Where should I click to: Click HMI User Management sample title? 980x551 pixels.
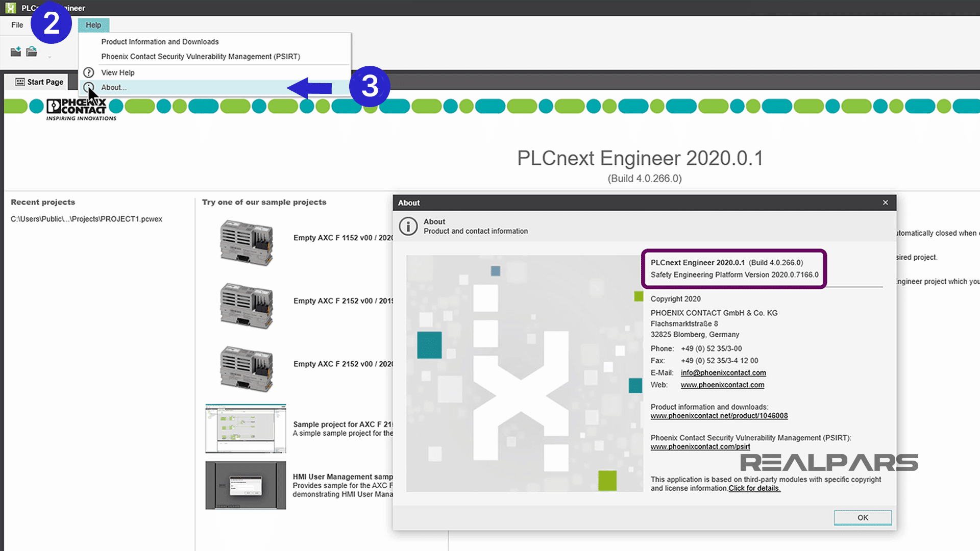click(342, 477)
